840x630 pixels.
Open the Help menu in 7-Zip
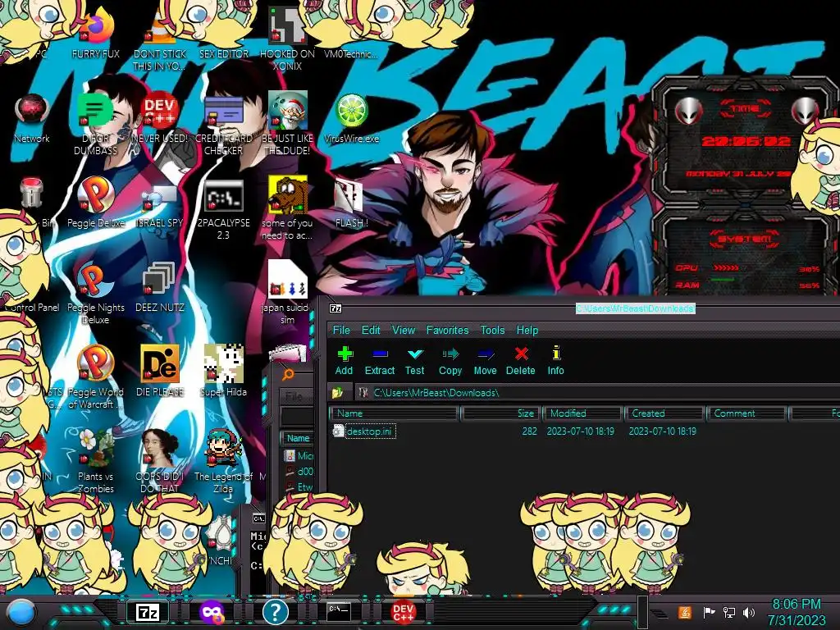[527, 330]
